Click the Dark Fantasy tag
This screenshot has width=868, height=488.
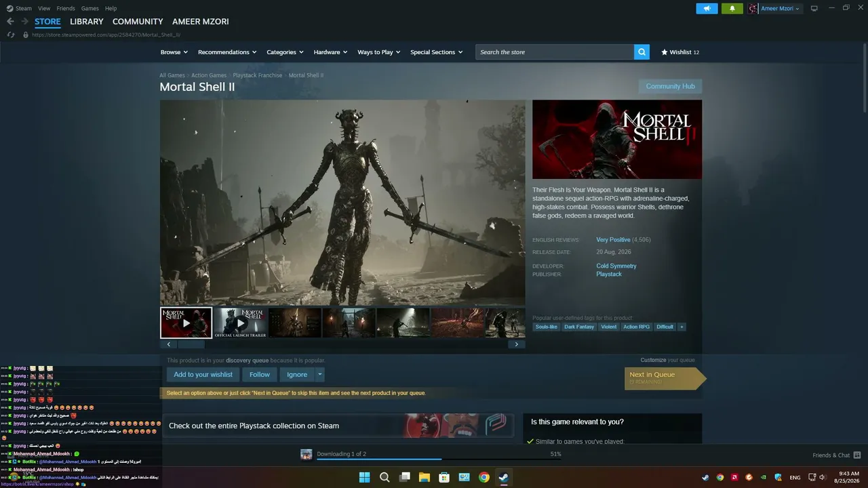click(x=579, y=327)
